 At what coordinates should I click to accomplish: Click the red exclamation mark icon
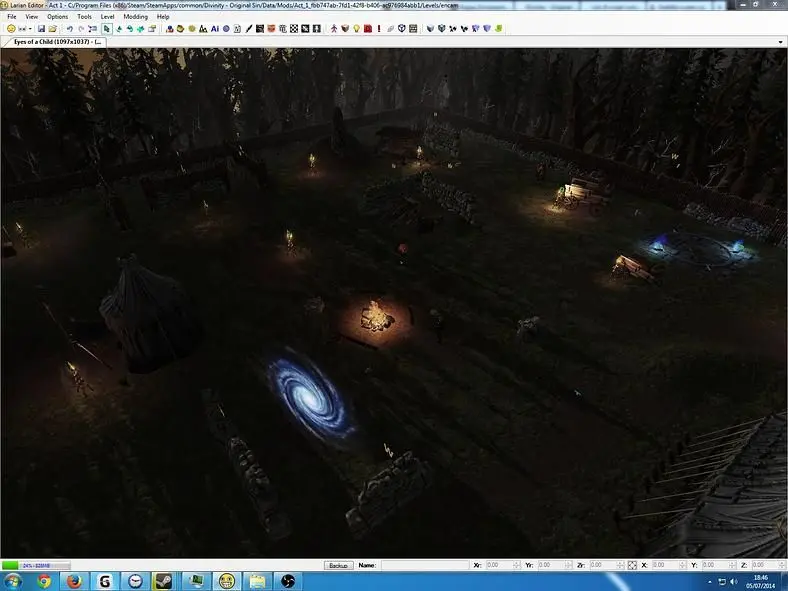pos(379,29)
